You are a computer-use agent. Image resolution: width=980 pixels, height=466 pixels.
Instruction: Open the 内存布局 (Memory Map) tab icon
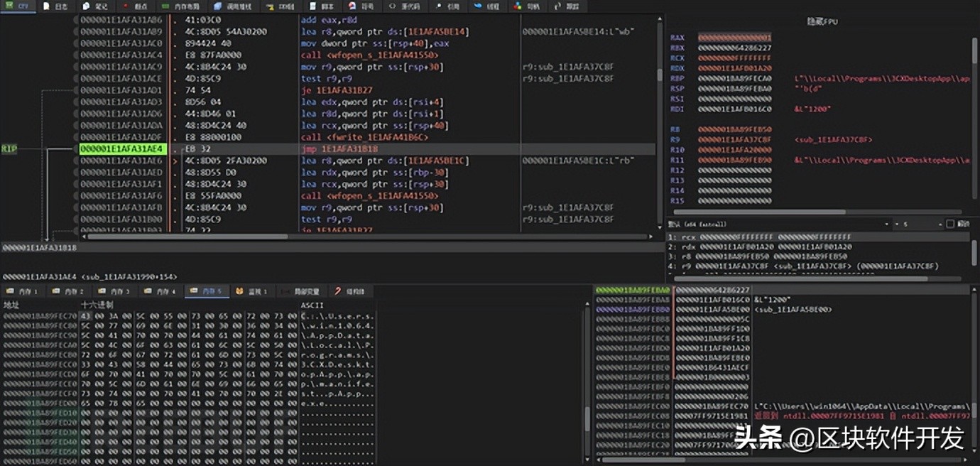point(166,6)
